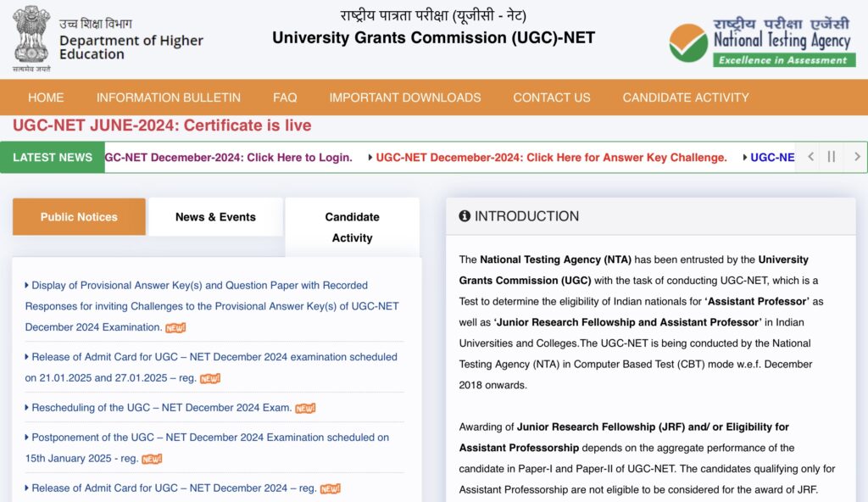Screen dimensions: 868x502
Task: Click the partially visible blue UGC-NE ticker link
Action: point(772,158)
